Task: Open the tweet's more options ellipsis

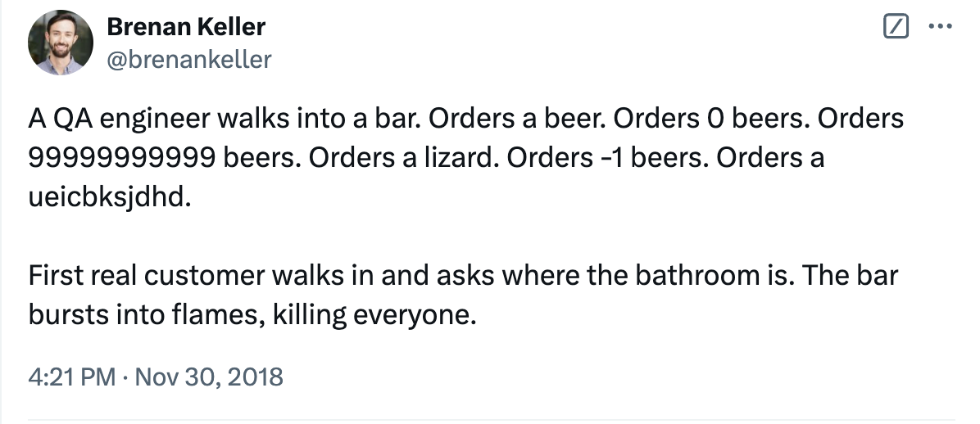Action: [x=937, y=27]
